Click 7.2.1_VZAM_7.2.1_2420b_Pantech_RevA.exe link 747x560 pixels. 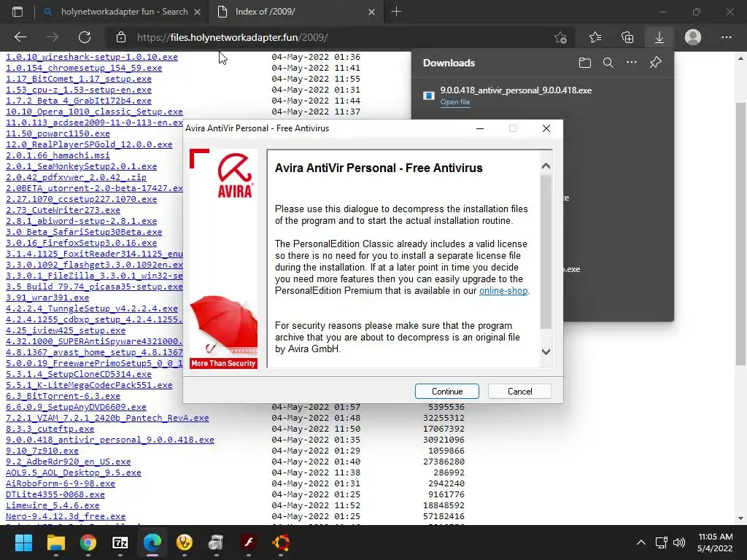click(107, 418)
